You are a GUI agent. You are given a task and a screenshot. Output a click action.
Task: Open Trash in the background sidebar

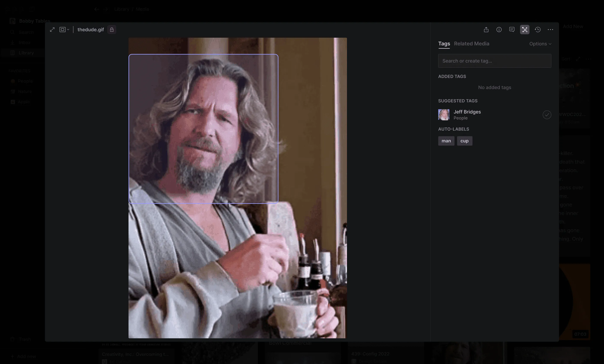(24, 339)
